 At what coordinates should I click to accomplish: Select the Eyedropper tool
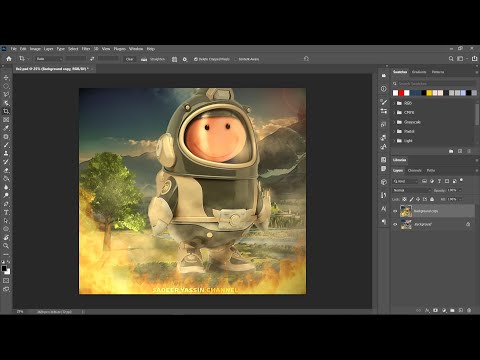[x=6, y=128]
